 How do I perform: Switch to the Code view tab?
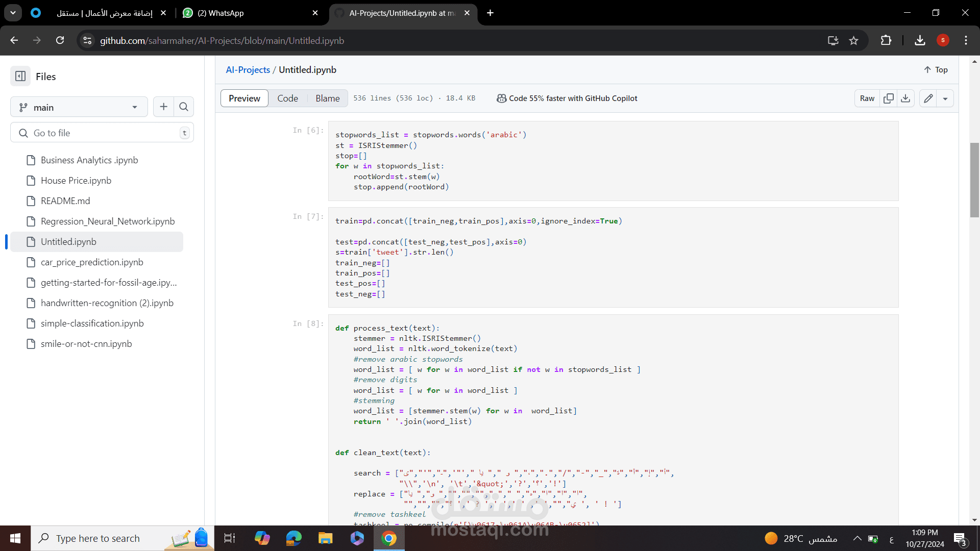[287, 98]
